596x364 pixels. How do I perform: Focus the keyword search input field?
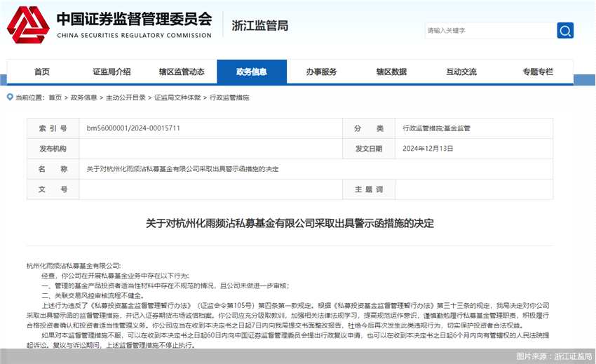490,30
